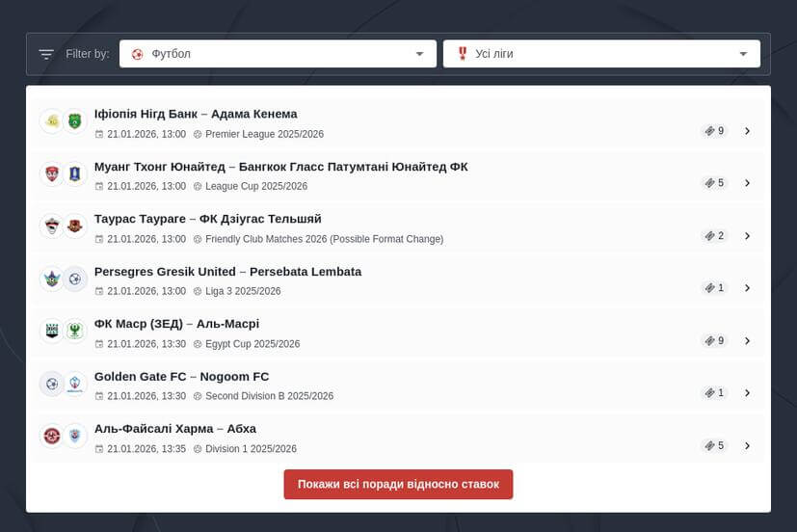797x532 pixels.
Task: Open the Таурас Таураге – ФК Дзіугас Тельшяй match
Action: [207, 219]
